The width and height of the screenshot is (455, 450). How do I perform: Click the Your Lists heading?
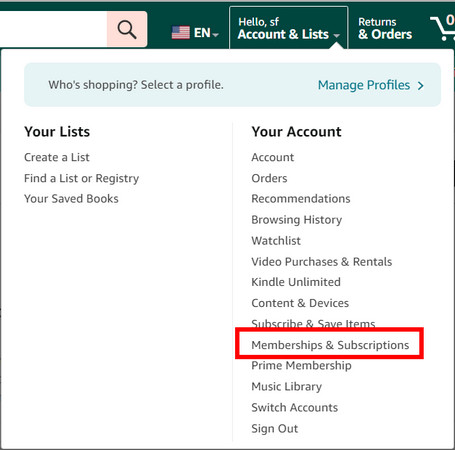click(x=57, y=132)
